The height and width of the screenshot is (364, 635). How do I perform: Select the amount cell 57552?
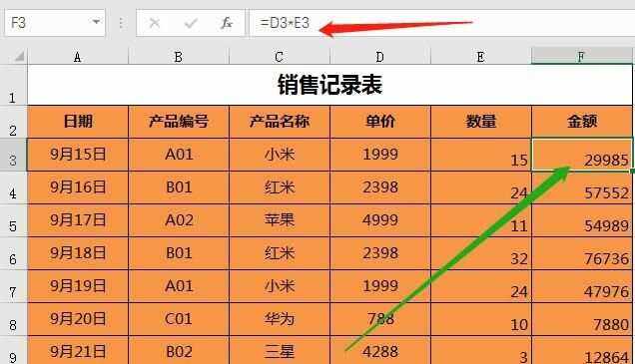(x=582, y=187)
